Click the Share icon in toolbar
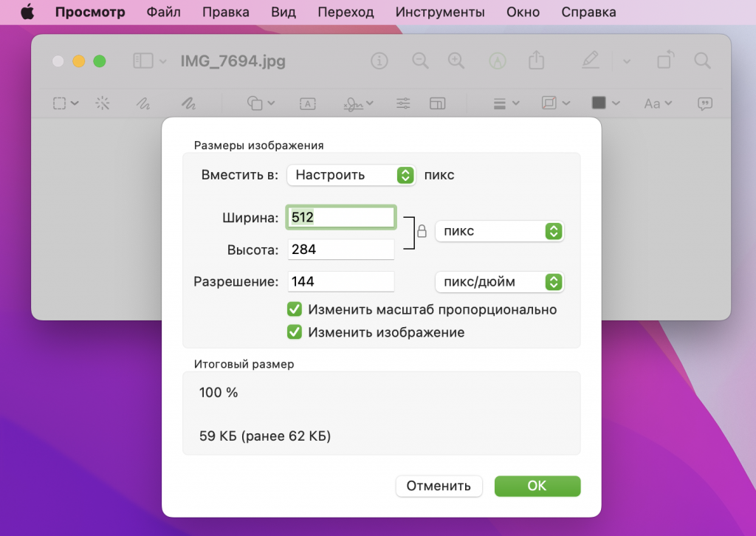Viewport: 756px width, 536px height. coord(536,61)
